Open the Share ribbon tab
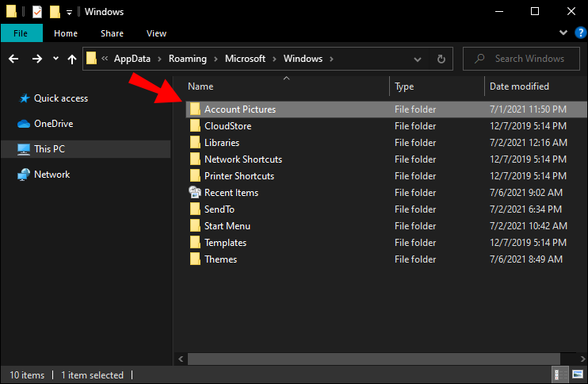 tap(112, 33)
